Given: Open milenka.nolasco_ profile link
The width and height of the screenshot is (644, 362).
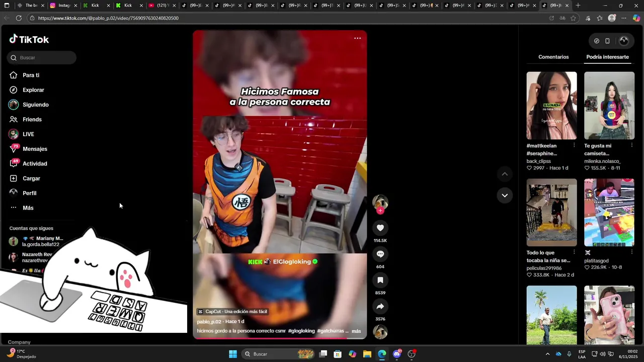Looking at the screenshot, I should coord(602,161).
